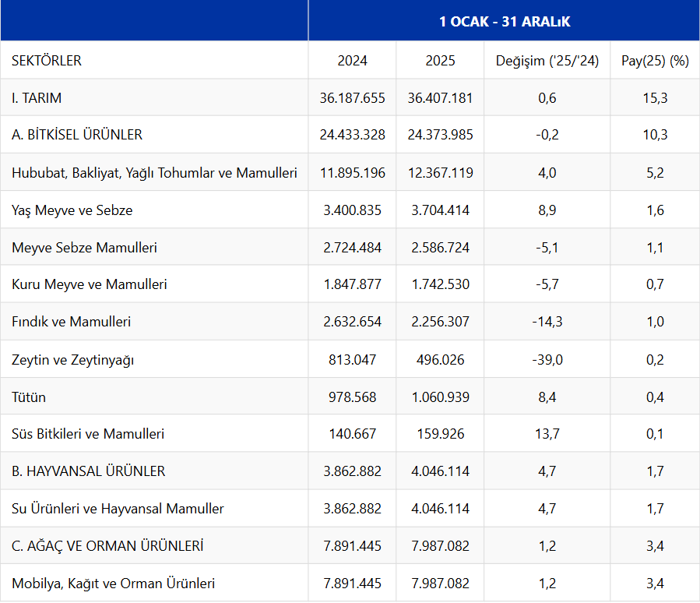Select the Meyve Sebze Mamulleri row label
Screen dimensions: 700x603
click(84, 248)
